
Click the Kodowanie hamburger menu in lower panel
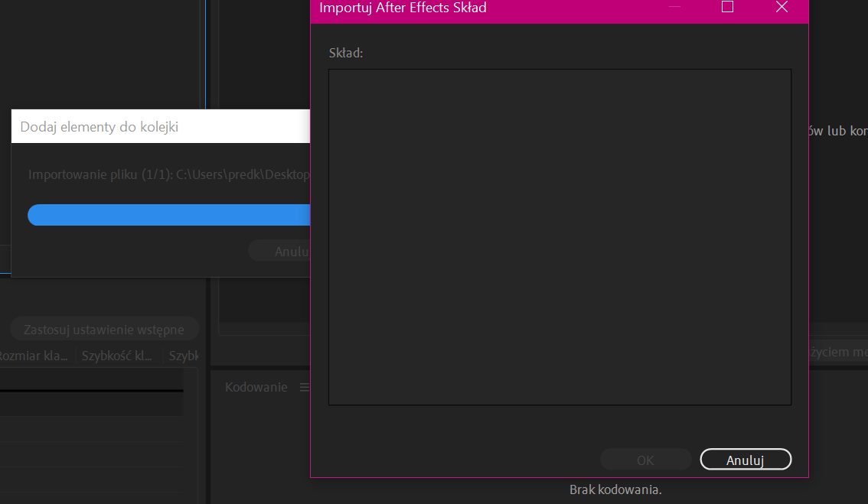(305, 387)
